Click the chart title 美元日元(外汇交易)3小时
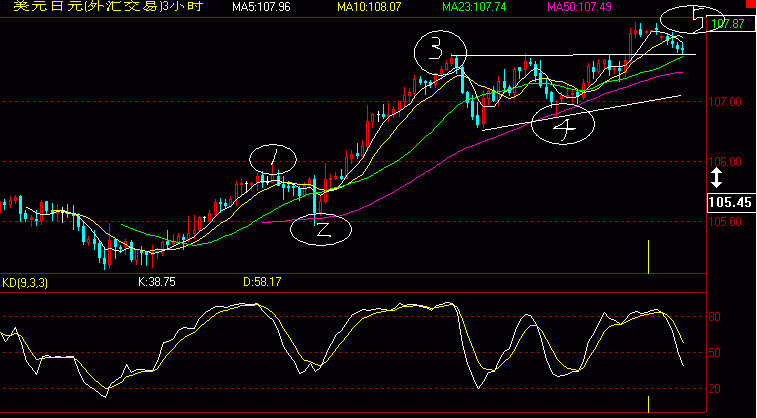Viewport: 757px width, 418px height. (x=108, y=7)
